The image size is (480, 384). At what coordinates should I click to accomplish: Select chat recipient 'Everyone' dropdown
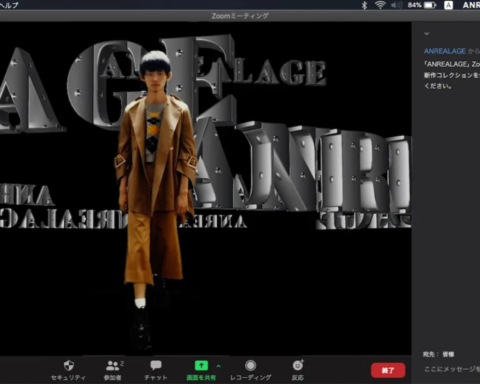tap(448, 354)
